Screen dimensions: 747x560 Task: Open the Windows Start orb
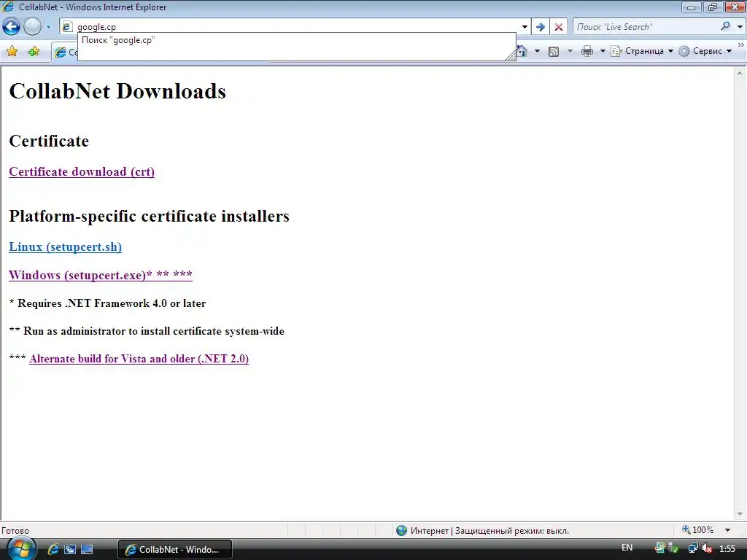[20, 548]
